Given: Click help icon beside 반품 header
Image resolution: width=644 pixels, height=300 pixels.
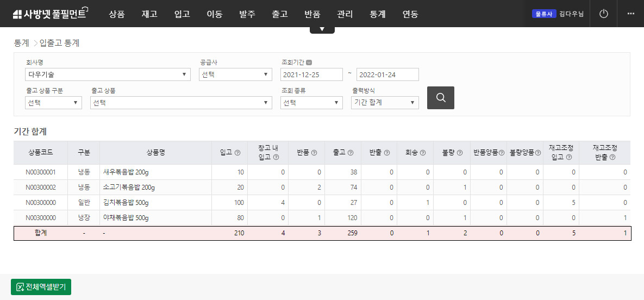Looking at the screenshot, I should click(314, 153).
